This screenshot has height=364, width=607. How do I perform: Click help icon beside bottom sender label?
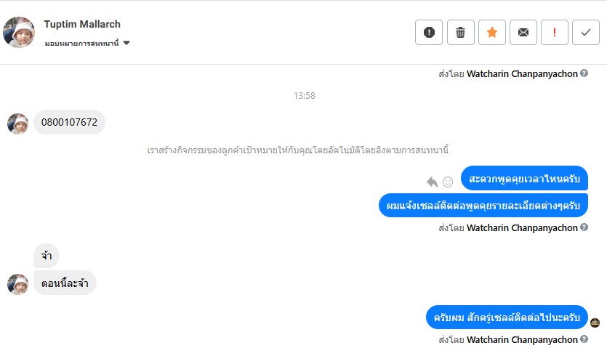click(x=584, y=339)
